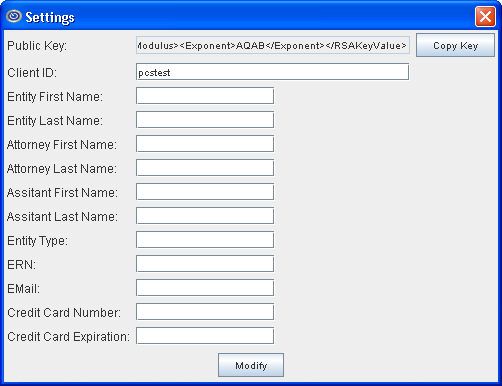Click the Settings window title icon
This screenshot has height=386, width=502.
tap(14, 16)
